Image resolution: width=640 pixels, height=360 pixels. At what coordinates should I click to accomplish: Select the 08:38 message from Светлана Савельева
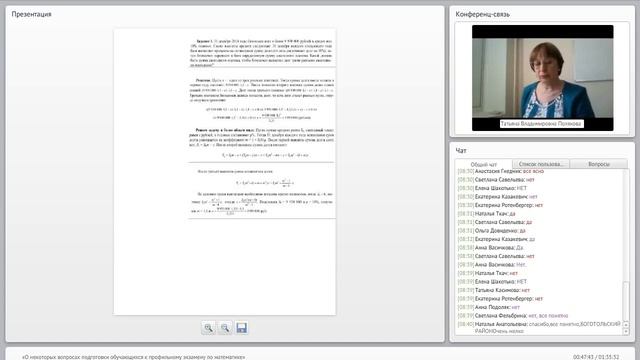[496, 256]
